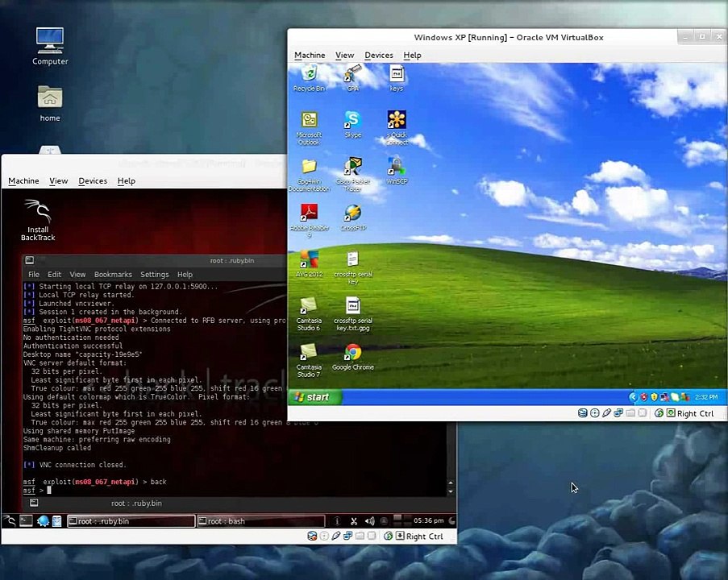The height and width of the screenshot is (580, 728).
Task: Open the Konsole Edit menu
Action: point(54,275)
